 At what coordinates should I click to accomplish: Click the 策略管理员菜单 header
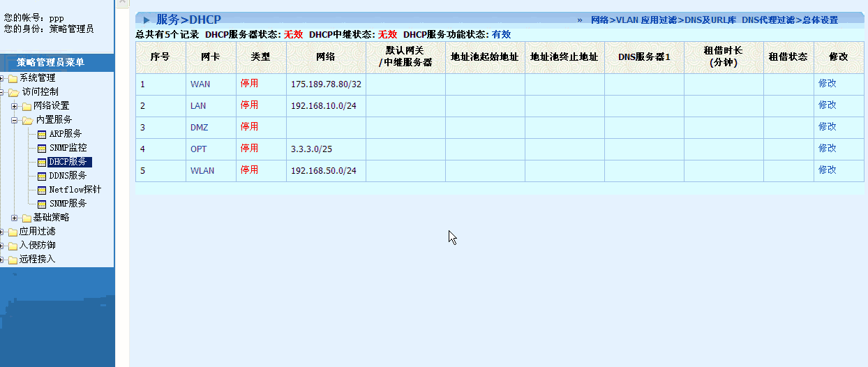tap(50, 62)
